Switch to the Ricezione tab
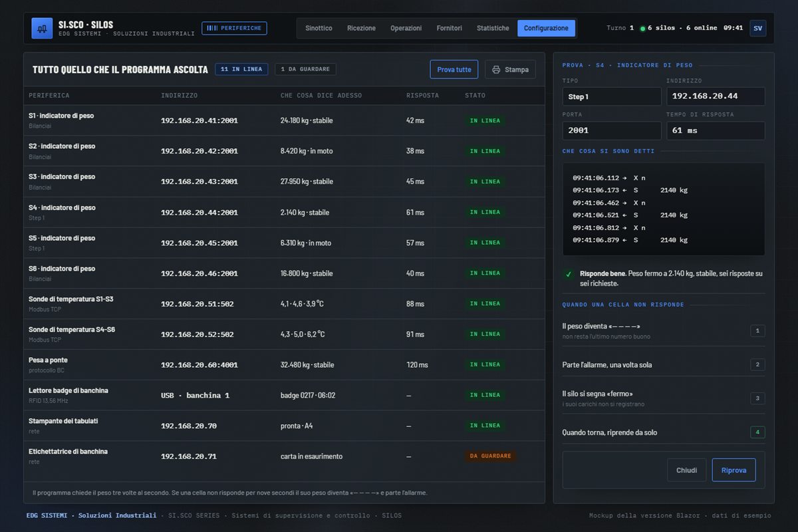The image size is (798, 532). [x=361, y=28]
